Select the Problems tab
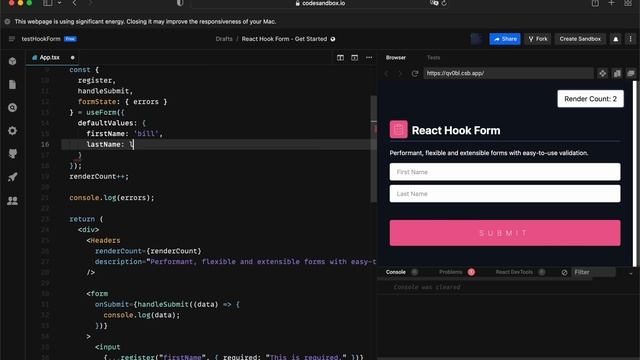This screenshot has width=640, height=360. [x=451, y=272]
